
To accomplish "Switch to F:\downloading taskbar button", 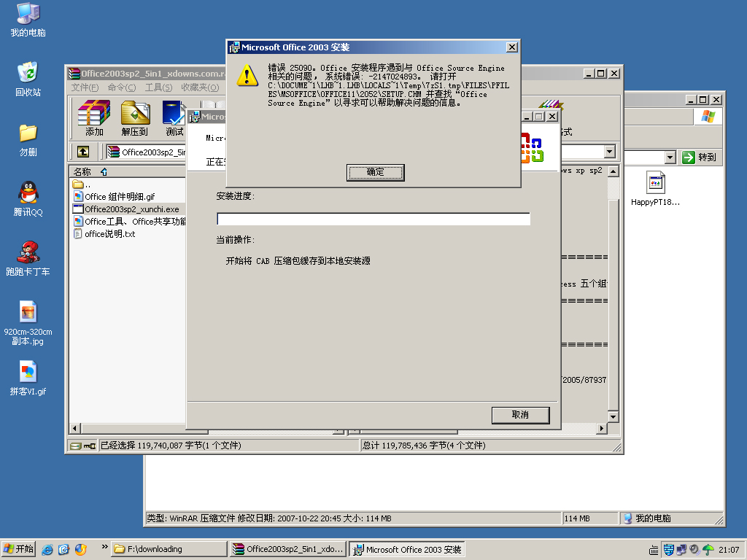I will 169,549.
